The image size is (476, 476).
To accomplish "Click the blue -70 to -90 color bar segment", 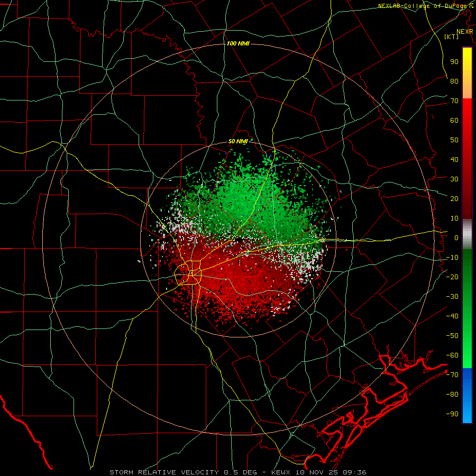I will (x=467, y=396).
